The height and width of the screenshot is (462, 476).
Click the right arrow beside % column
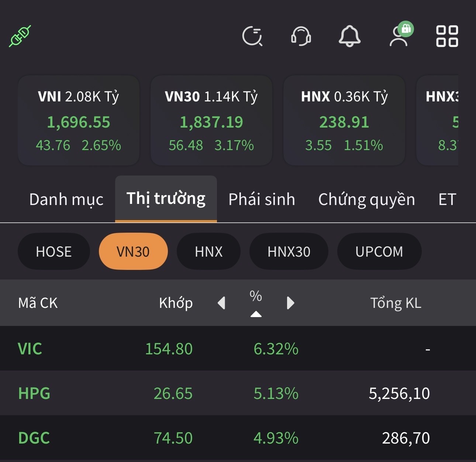tap(290, 303)
